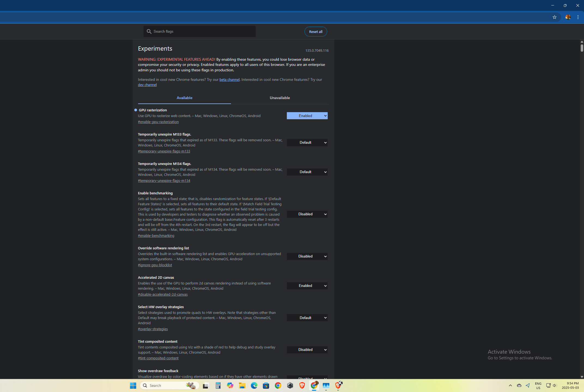Screen dimensions: 584x392
Task: Select the Available tab
Action: click(x=184, y=98)
